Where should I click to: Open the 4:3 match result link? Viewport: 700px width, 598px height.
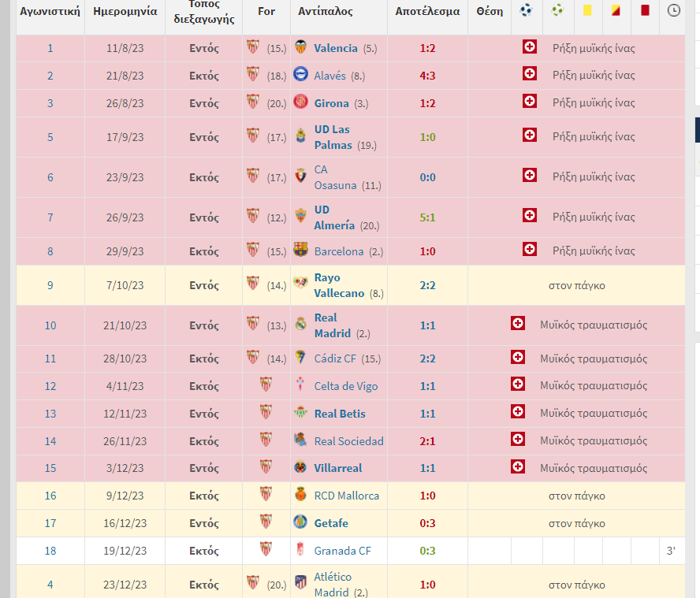tap(427, 76)
